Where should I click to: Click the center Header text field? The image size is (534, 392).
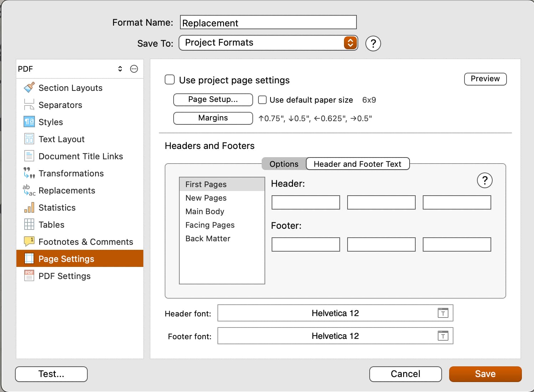381,202
